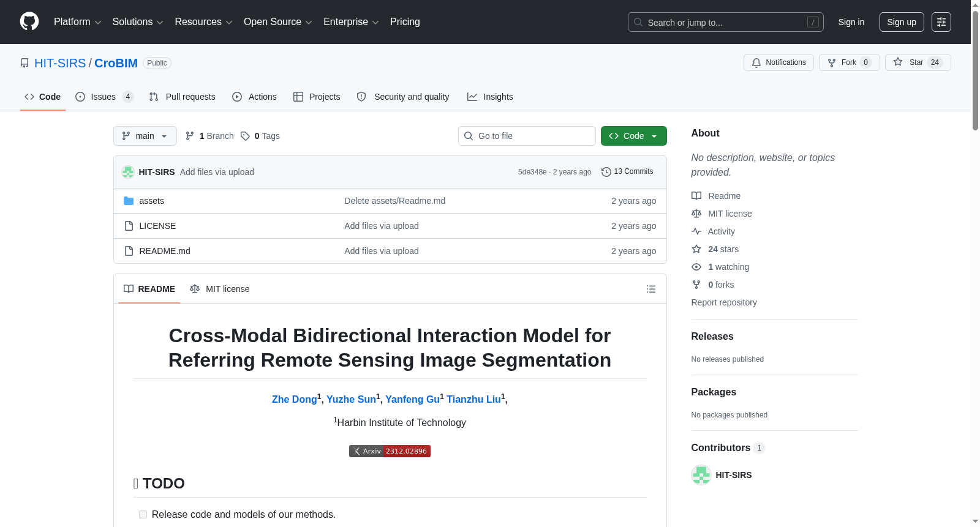Open the Zhe Dong author link
The height and width of the screenshot is (527, 980).
pyautogui.click(x=295, y=399)
